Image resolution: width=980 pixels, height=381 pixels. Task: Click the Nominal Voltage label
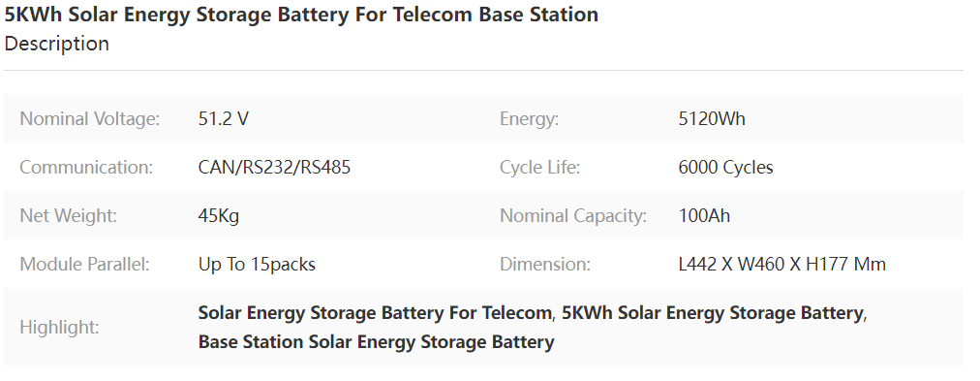click(x=90, y=119)
